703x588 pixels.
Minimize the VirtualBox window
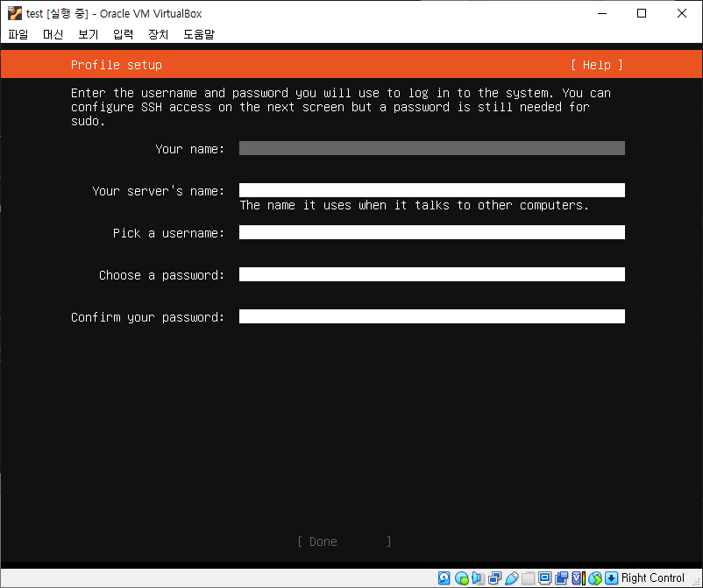(602, 13)
